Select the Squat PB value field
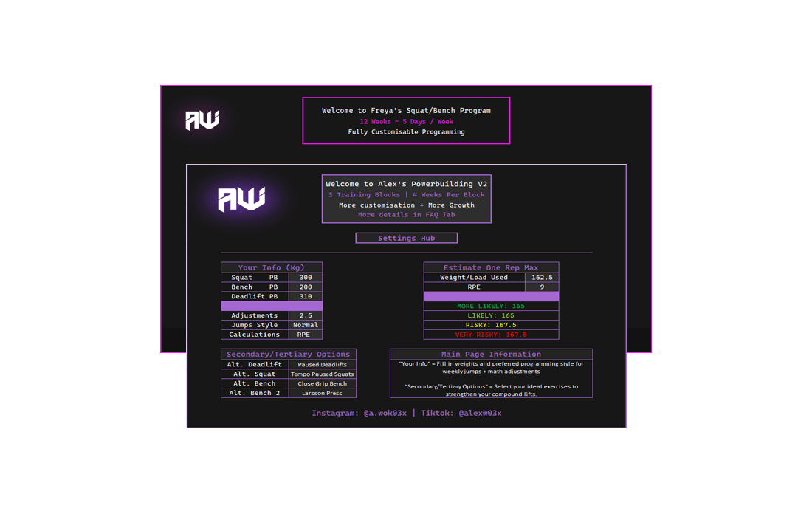The height and width of the screenshot is (517, 812). [x=305, y=278]
